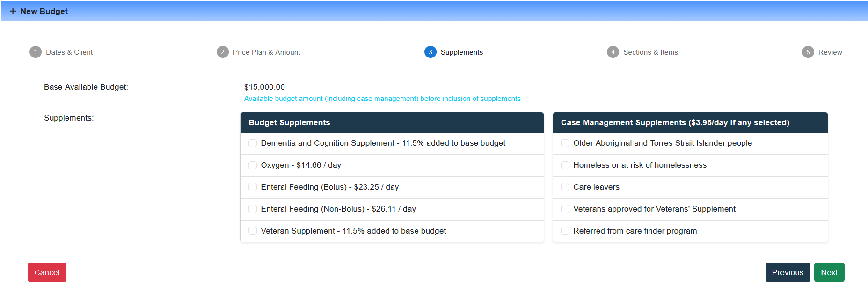The height and width of the screenshot is (299, 868).
Task: Check the Care leavers checkbox
Action: (x=565, y=187)
